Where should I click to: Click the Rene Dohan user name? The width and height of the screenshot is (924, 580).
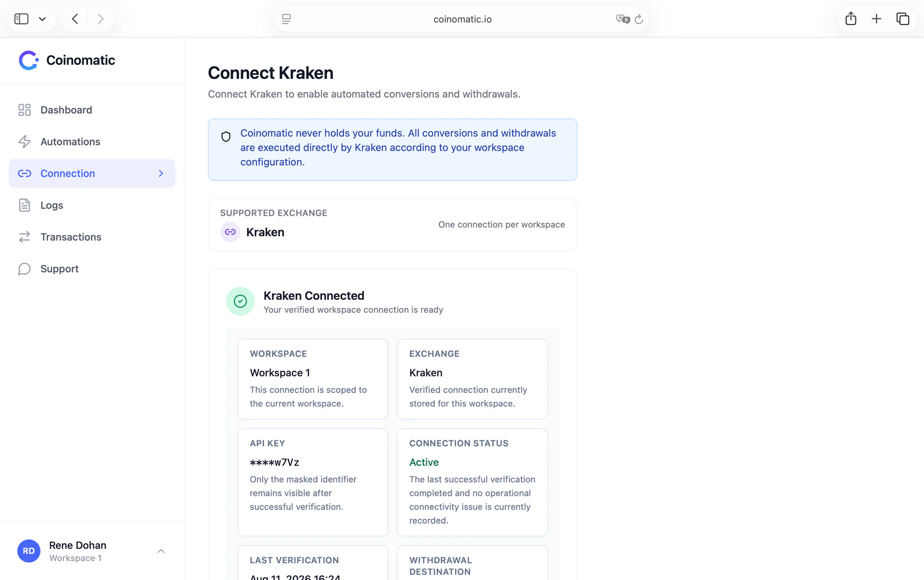tap(77, 545)
